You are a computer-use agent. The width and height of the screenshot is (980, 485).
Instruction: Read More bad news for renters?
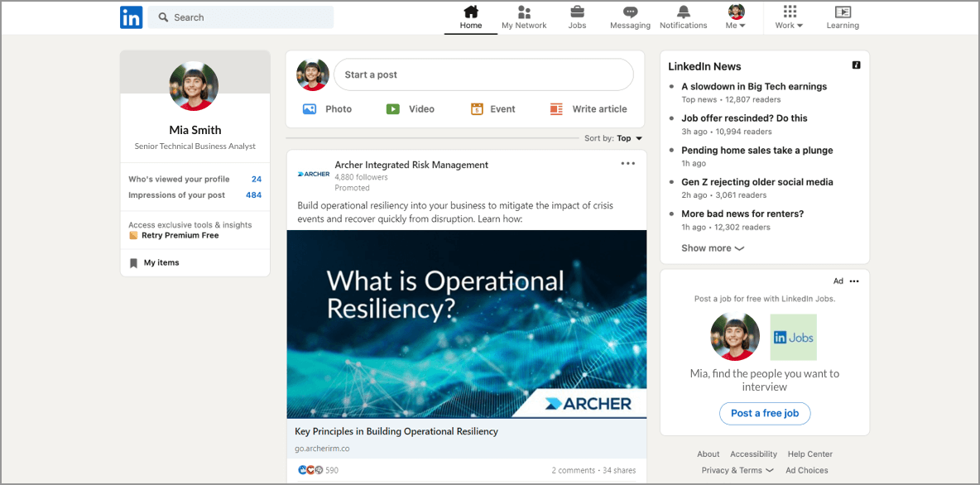pos(742,214)
